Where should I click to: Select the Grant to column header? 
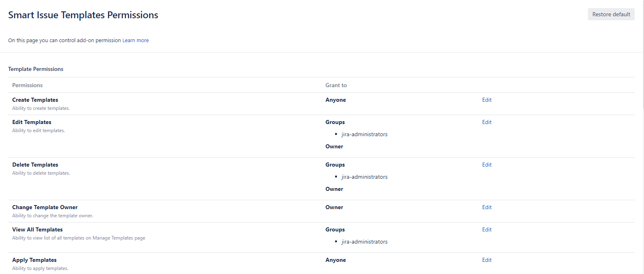coord(336,85)
